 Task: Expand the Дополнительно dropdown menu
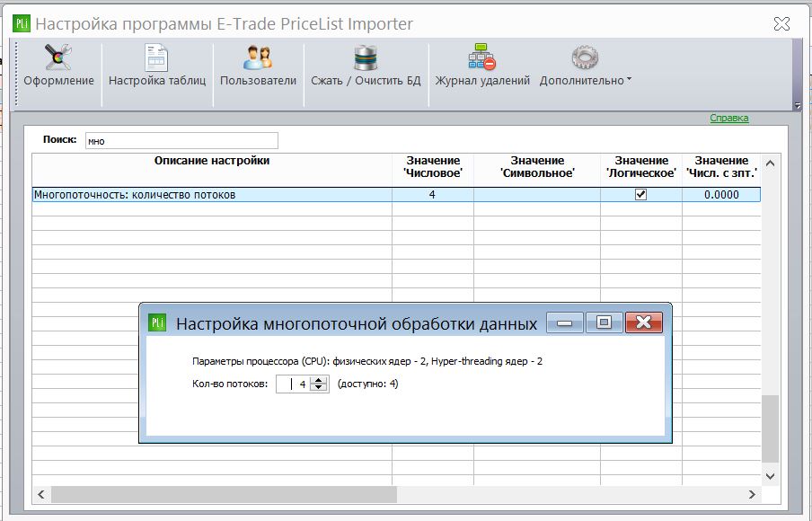click(585, 66)
